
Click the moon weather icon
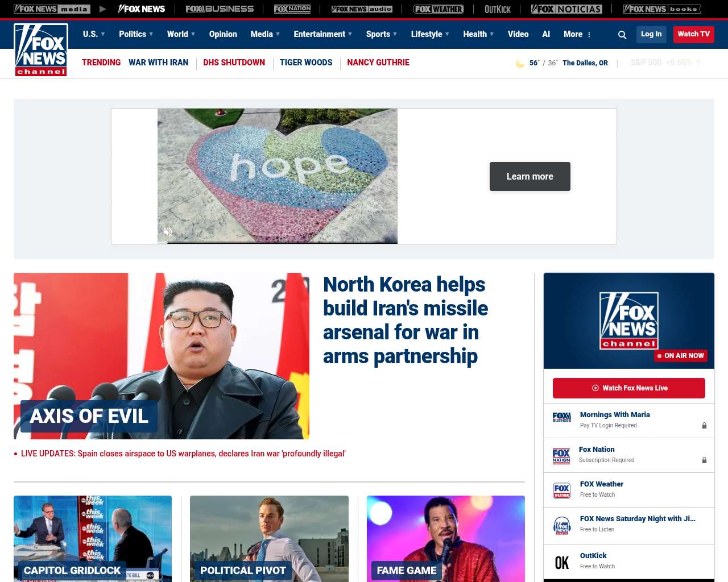click(x=520, y=63)
